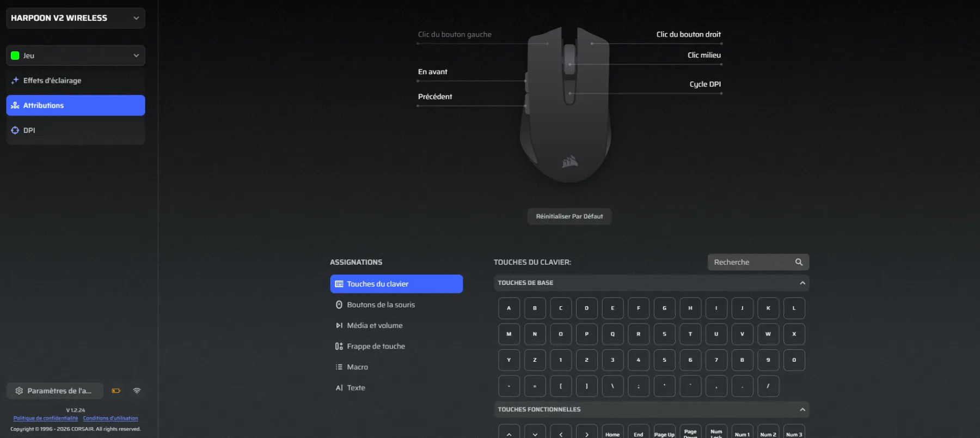Click the search magnifier icon
The width and height of the screenshot is (980, 438).
coord(799,262)
